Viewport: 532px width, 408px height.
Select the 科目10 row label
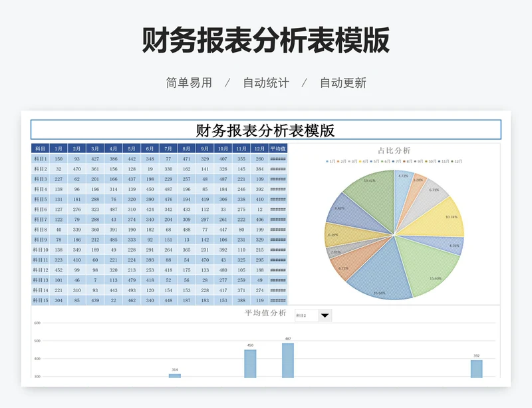[41, 250]
